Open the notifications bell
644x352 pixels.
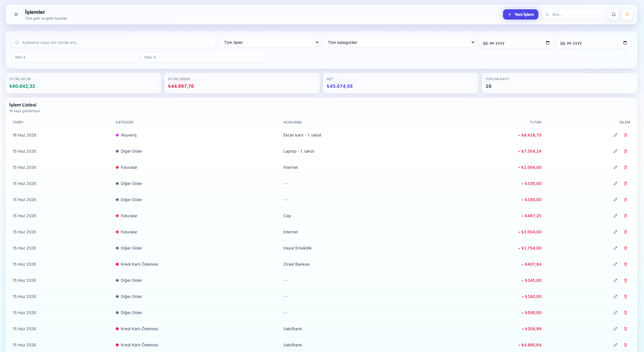click(613, 14)
